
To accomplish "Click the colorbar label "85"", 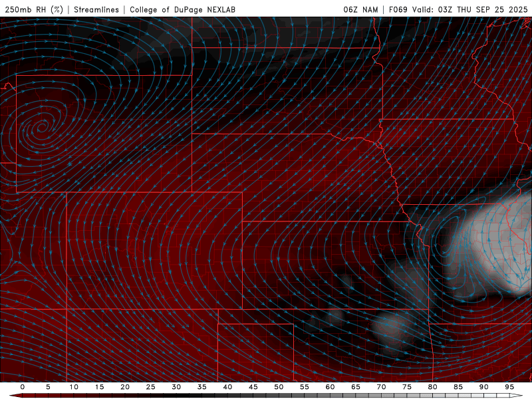I will 458,387.
